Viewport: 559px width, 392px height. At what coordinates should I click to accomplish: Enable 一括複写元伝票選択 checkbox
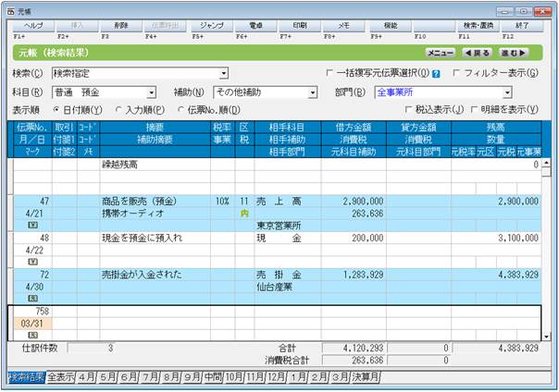[329, 73]
